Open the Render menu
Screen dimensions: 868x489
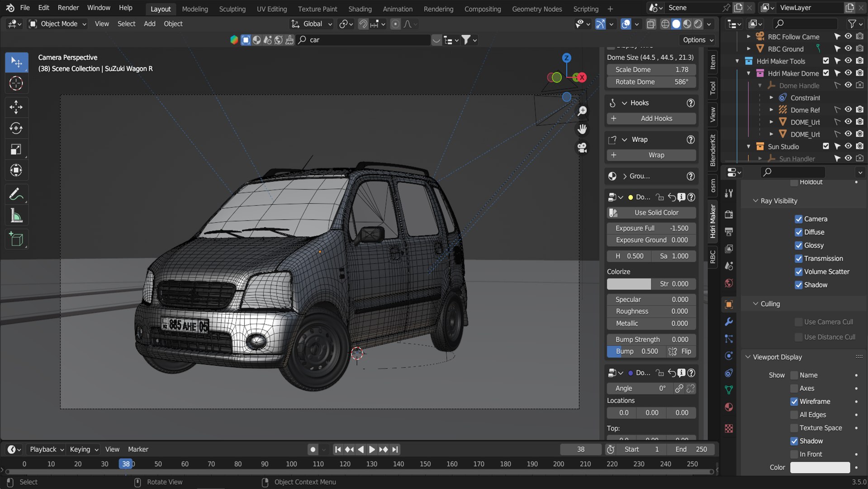click(x=68, y=8)
